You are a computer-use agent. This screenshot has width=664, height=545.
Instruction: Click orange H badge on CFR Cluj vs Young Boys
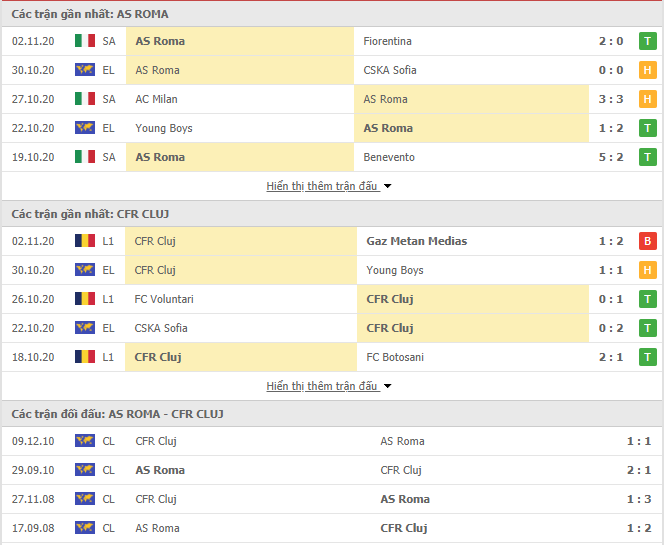click(647, 270)
